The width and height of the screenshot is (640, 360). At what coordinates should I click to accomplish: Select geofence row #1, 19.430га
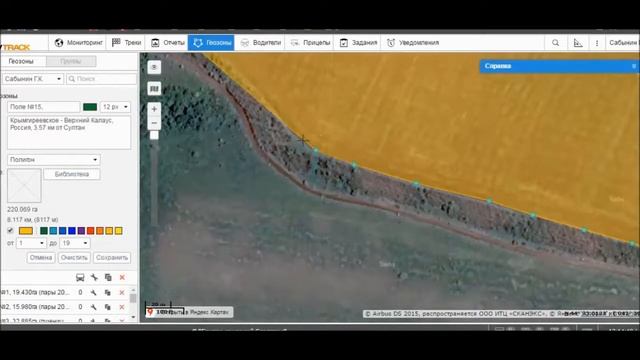(64, 293)
